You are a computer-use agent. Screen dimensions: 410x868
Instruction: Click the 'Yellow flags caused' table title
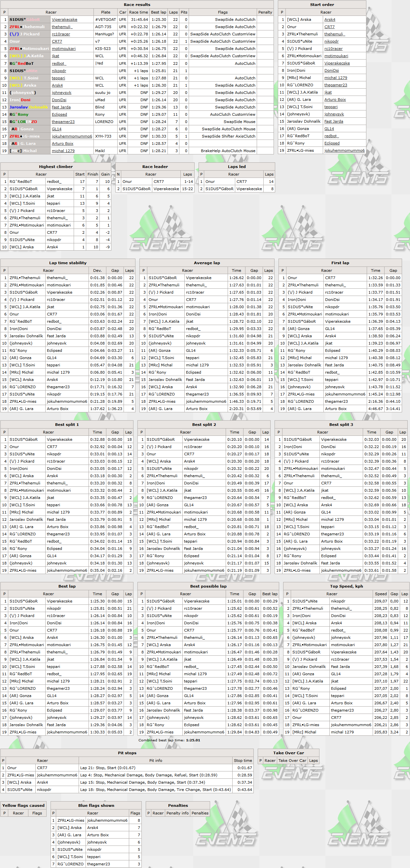click(x=23, y=806)
